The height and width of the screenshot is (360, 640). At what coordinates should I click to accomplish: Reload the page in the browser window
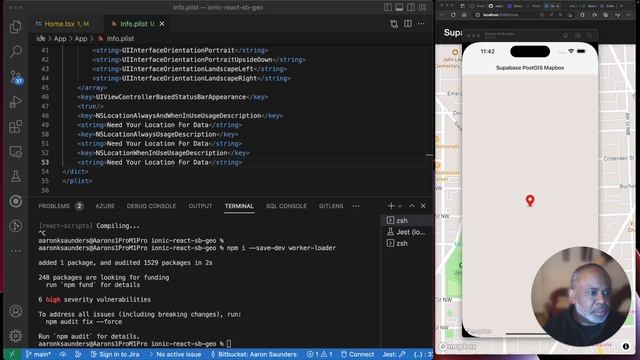(x=453, y=15)
